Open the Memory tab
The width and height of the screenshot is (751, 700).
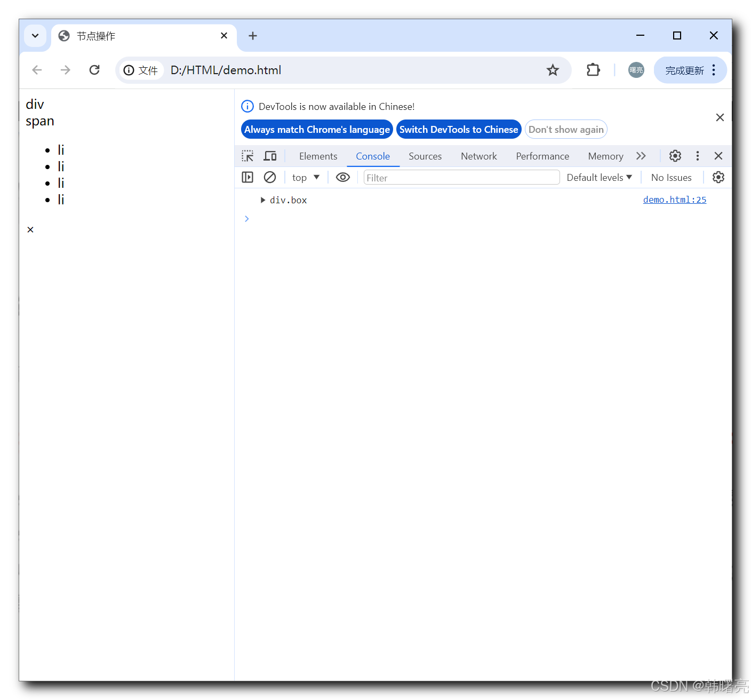[605, 156]
